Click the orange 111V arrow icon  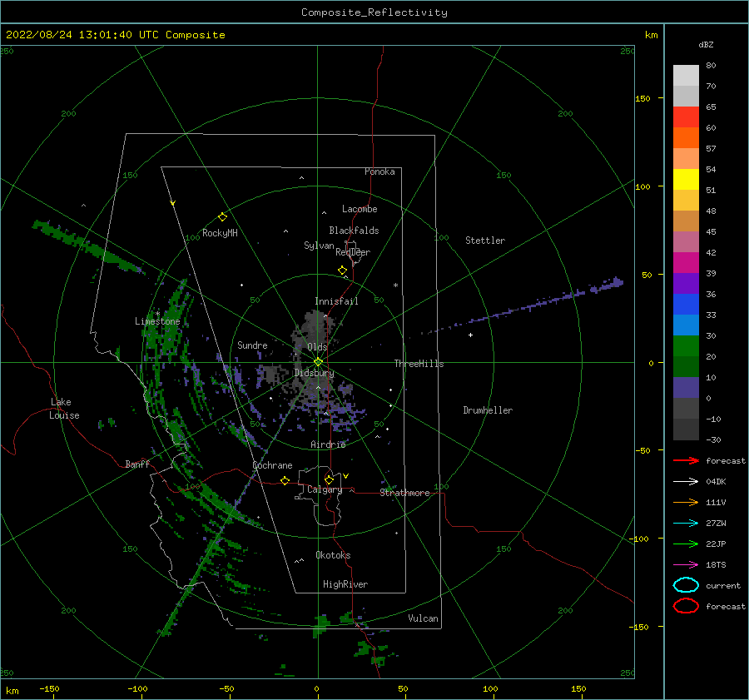pos(686,502)
